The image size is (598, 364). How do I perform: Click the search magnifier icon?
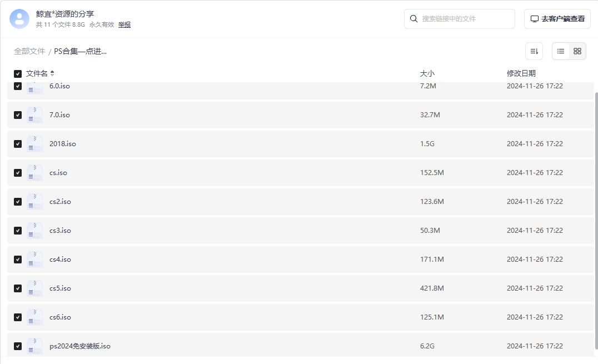tap(413, 19)
